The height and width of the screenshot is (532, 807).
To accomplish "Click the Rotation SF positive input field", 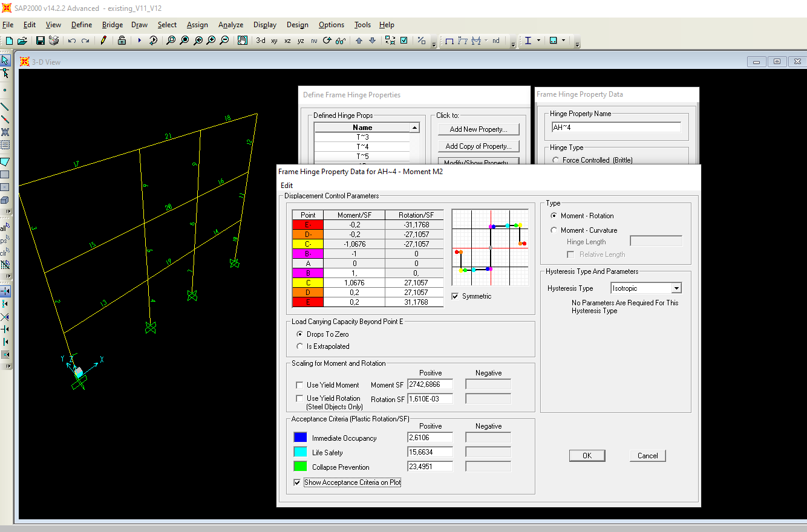I will 431,399.
